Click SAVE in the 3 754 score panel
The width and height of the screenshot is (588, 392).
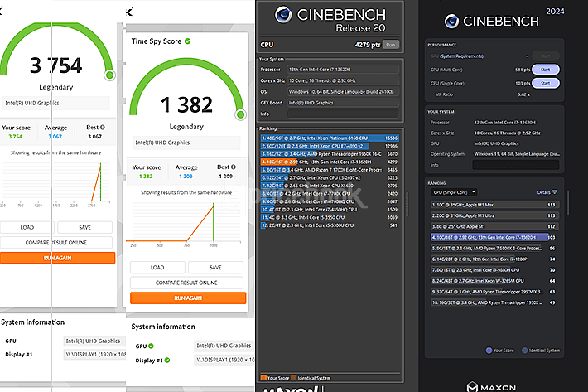click(85, 227)
